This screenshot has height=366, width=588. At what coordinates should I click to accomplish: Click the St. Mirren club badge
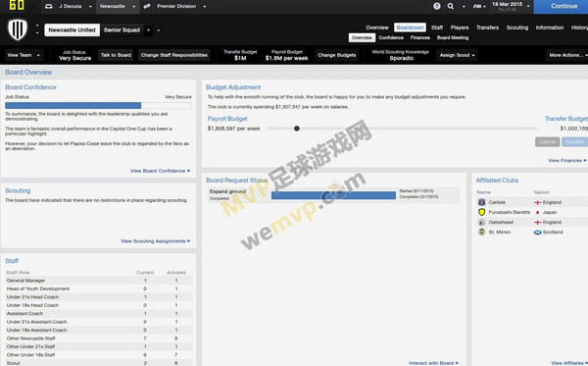point(481,232)
